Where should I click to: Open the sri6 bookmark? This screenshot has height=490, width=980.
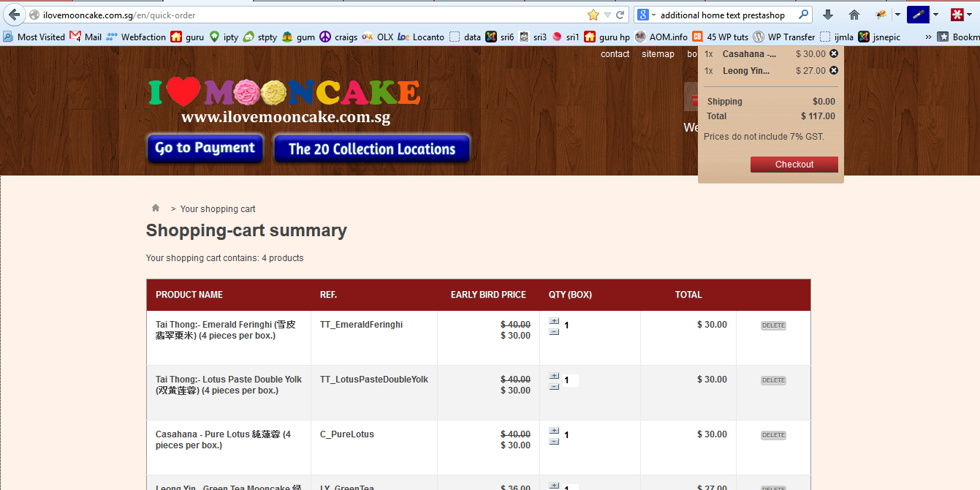tap(500, 37)
